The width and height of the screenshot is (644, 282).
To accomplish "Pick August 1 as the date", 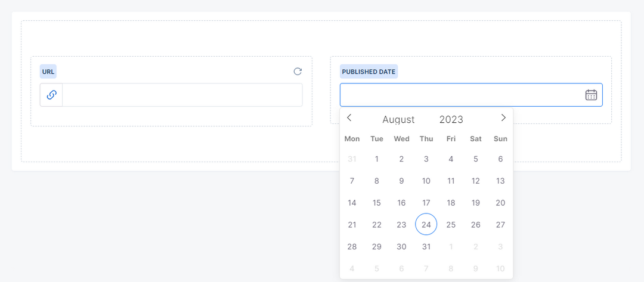I will 377,159.
